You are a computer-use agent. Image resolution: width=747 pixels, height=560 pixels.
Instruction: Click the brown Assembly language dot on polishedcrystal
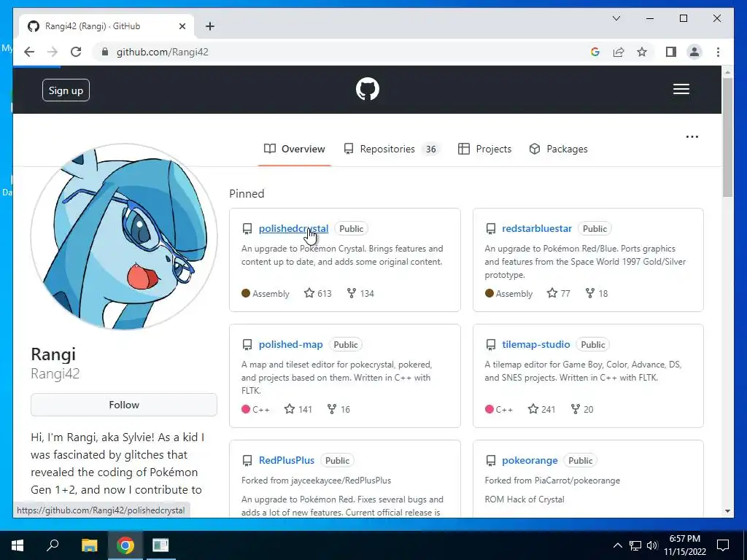(x=246, y=293)
